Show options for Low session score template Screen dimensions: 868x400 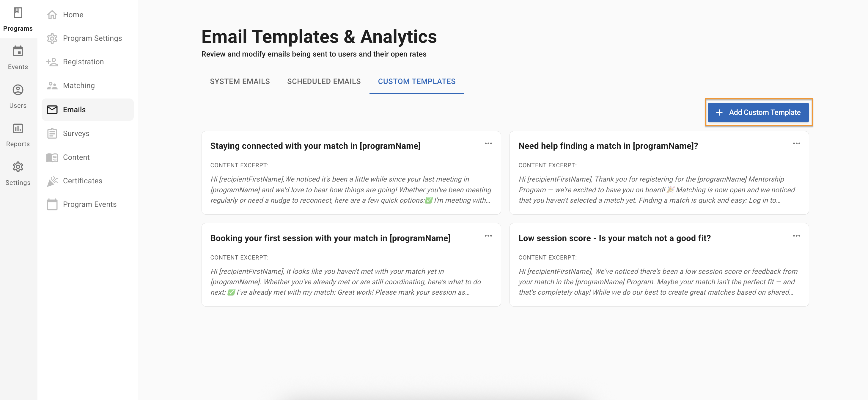[796, 236]
